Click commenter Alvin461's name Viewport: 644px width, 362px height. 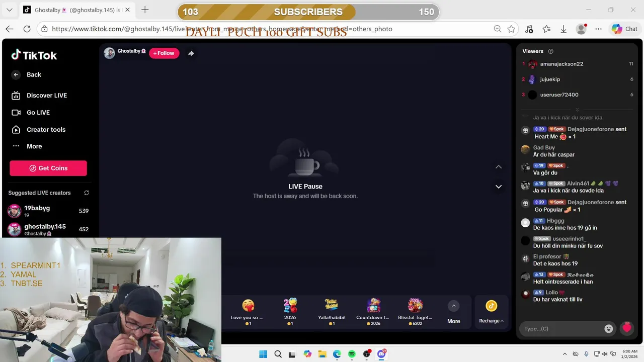[x=578, y=184]
